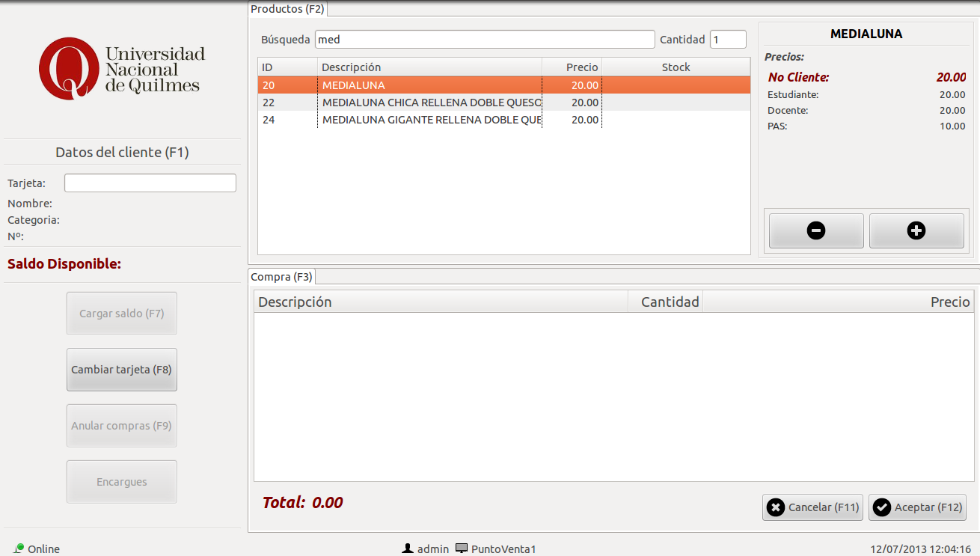980x556 pixels.
Task: Open the Compra (F3) tab
Action: pos(281,277)
